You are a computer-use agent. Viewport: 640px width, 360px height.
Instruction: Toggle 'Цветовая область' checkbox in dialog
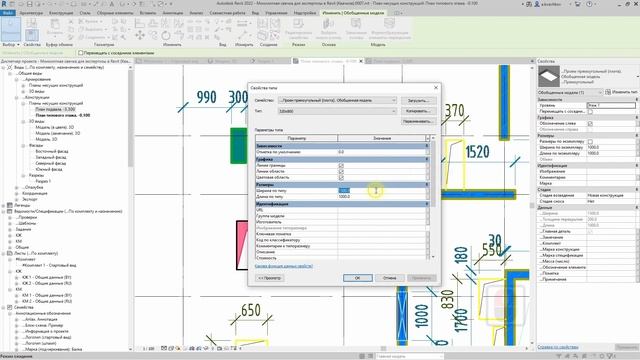click(x=341, y=178)
